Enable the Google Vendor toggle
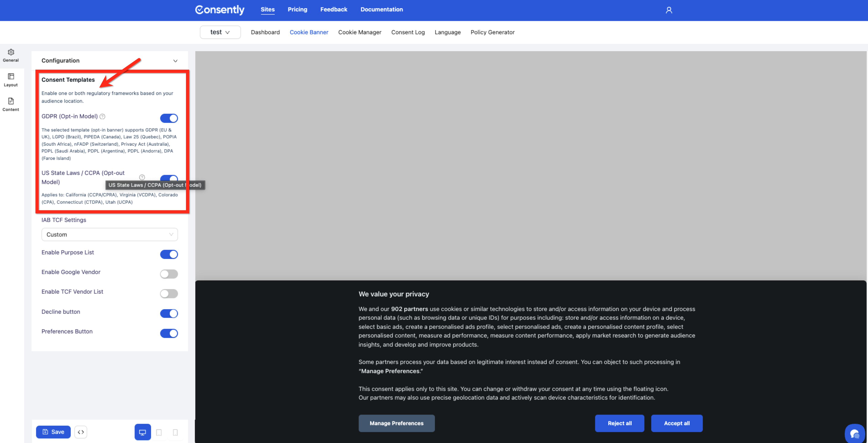 (169, 274)
